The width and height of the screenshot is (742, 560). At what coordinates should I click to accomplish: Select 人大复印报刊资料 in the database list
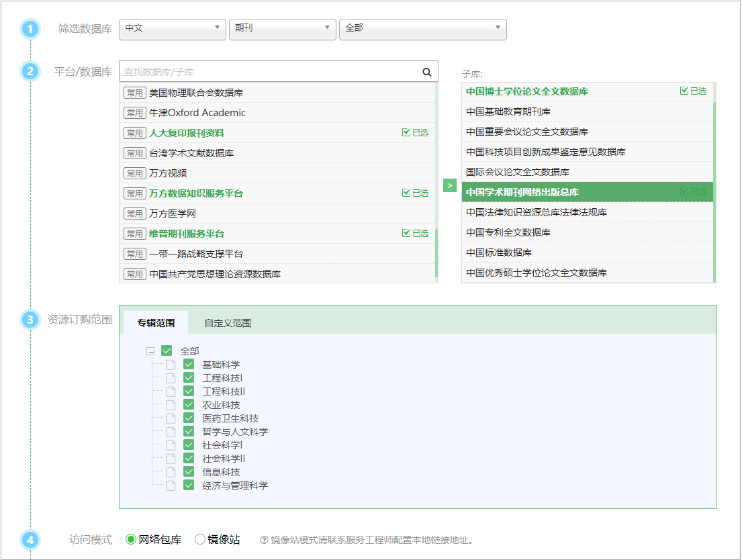click(277, 133)
